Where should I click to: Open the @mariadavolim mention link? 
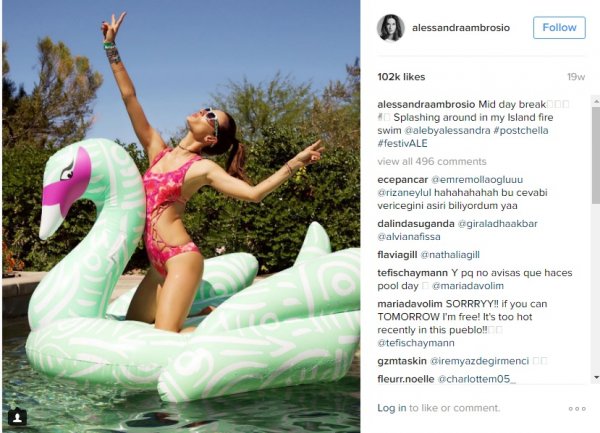click(x=468, y=286)
